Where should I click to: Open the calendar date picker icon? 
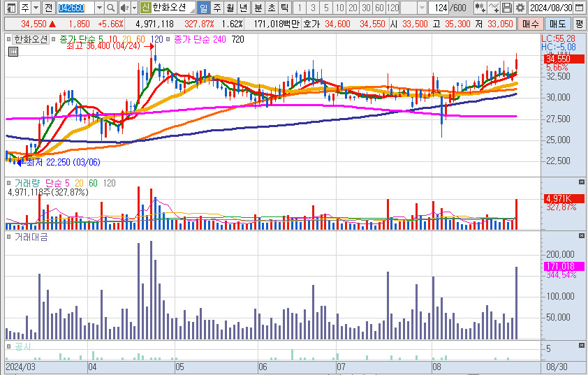[x=580, y=8]
